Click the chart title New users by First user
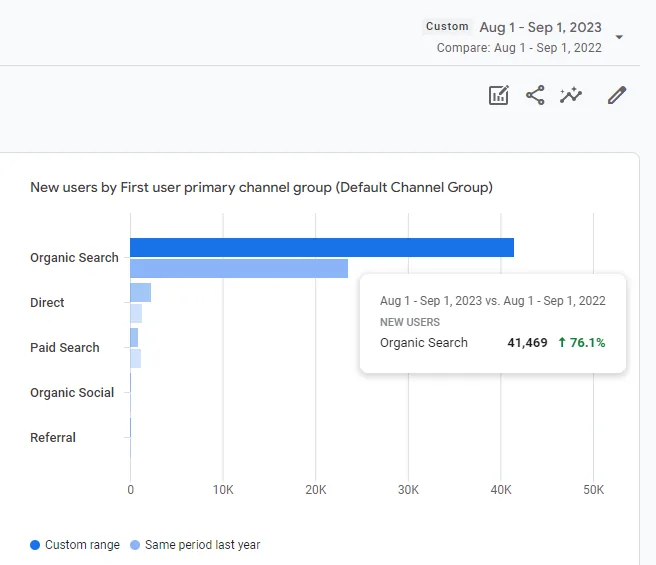This screenshot has width=656, height=565. [261, 187]
